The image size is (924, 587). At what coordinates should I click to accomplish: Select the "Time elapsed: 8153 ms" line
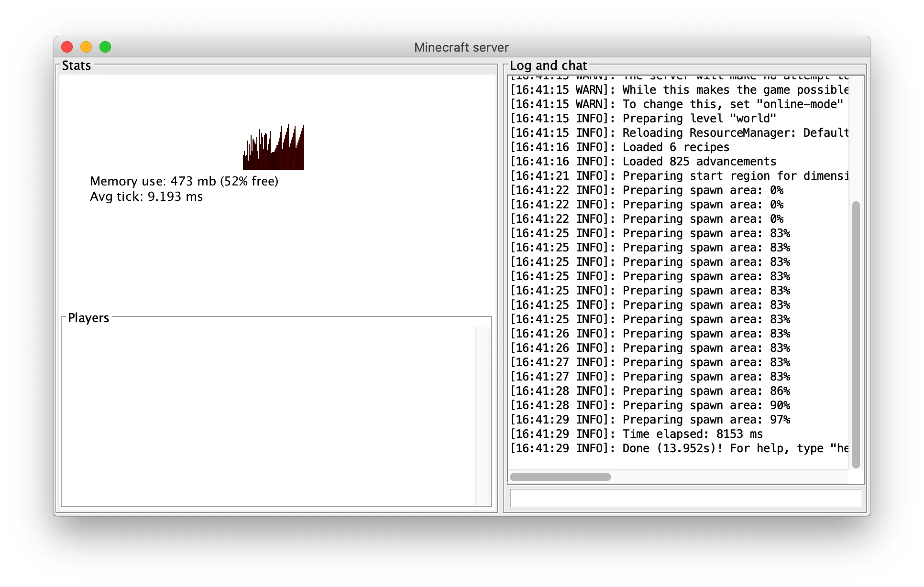pyautogui.click(x=637, y=434)
